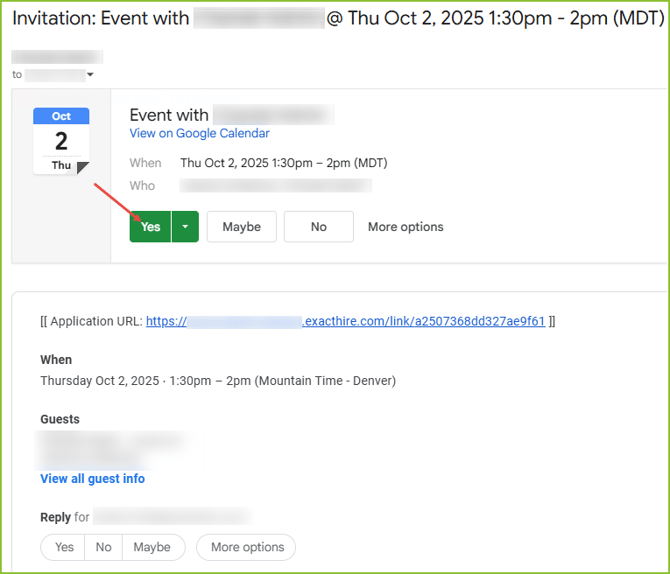Respond Maybe in the invitation card

point(241,227)
